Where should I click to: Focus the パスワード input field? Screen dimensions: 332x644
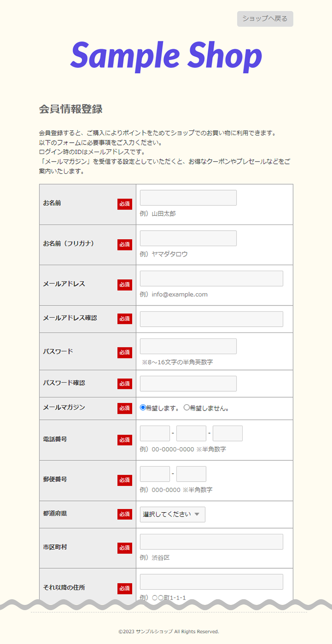pos(188,346)
